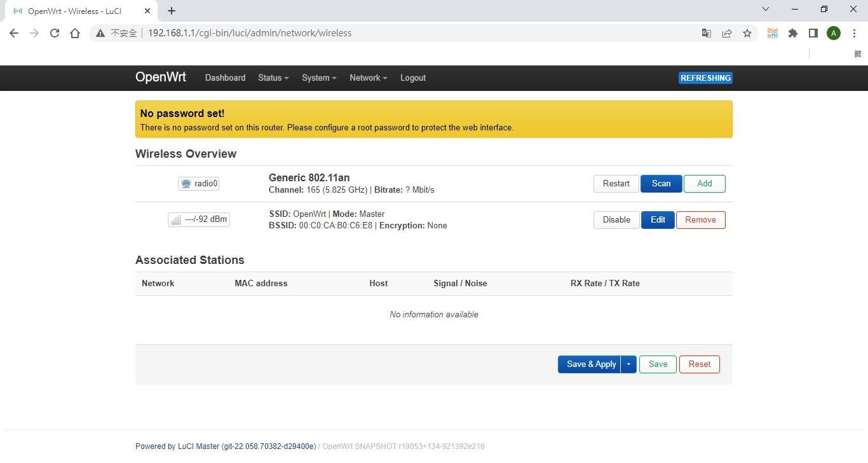868x463 pixels.
Task: Click the Network column header
Action: (158, 284)
